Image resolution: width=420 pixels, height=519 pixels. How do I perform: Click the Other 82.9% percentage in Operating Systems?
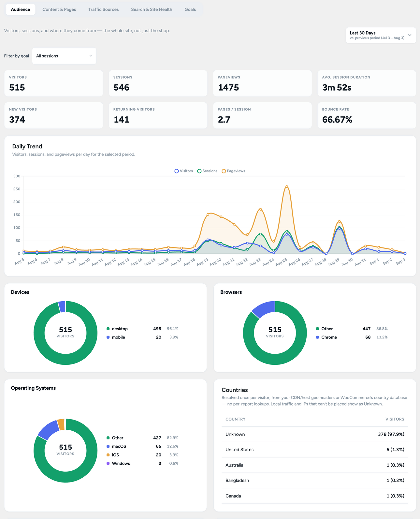click(172, 438)
